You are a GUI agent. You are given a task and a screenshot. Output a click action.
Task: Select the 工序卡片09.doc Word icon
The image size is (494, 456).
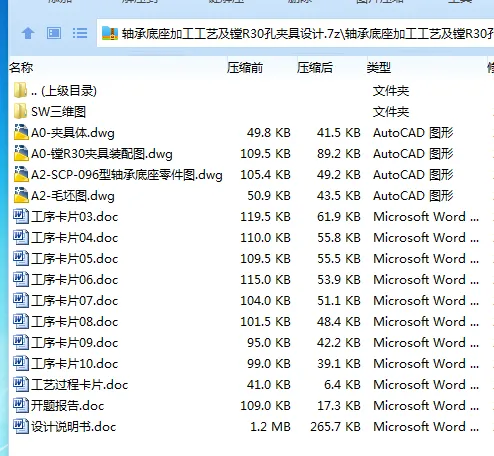21,342
